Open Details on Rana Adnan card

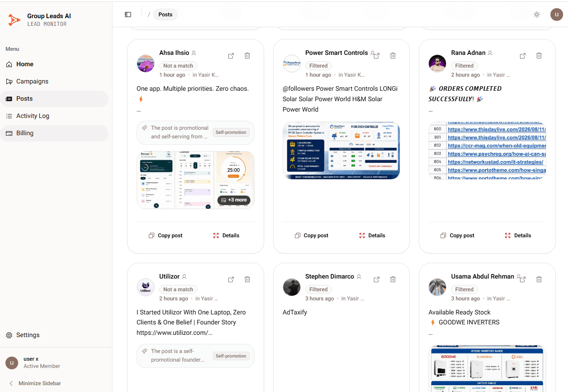click(x=518, y=235)
